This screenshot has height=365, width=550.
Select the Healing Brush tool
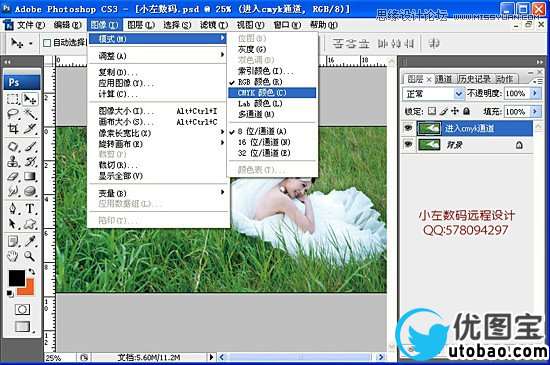click(13, 146)
